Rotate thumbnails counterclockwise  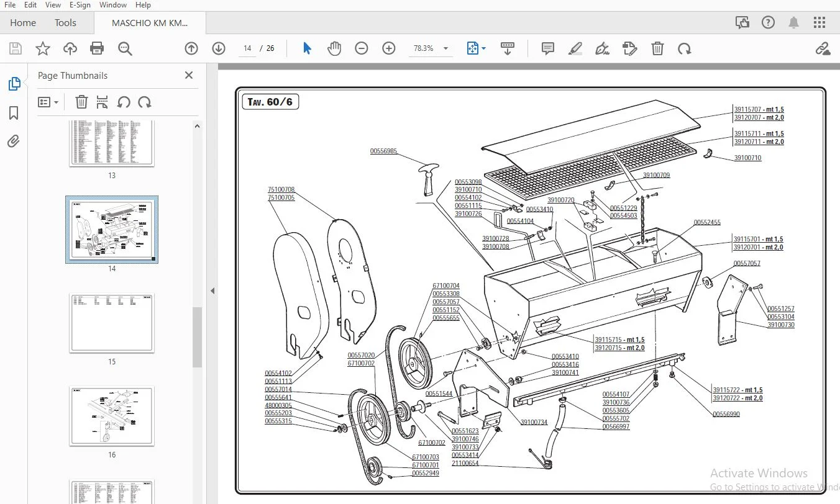pos(124,102)
